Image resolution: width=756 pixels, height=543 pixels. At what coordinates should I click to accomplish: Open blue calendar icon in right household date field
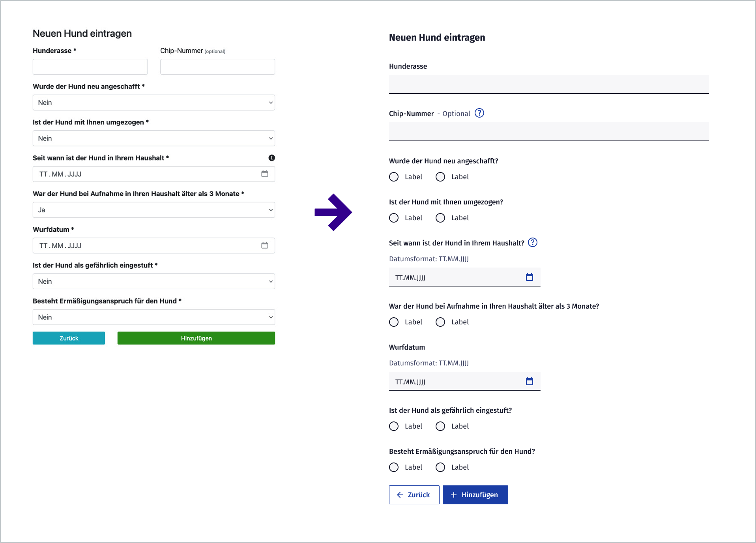(x=530, y=277)
